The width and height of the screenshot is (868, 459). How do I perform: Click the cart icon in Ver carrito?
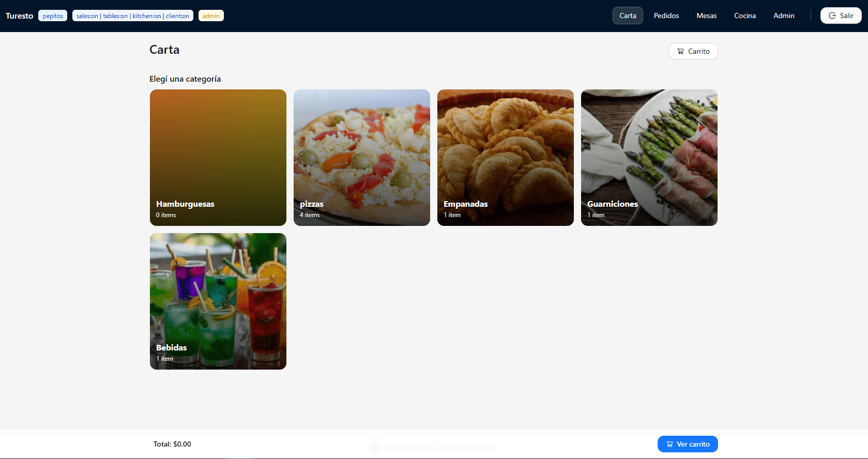pyautogui.click(x=669, y=444)
